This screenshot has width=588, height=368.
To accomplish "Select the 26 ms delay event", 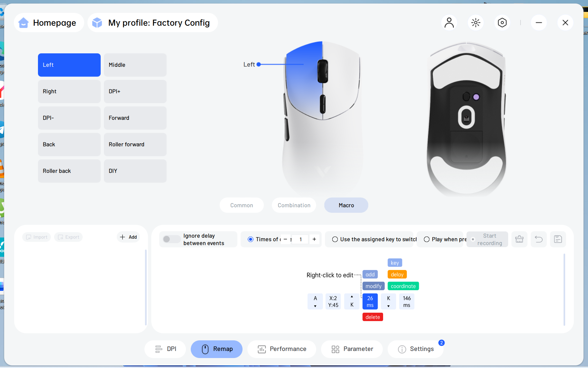I will click(370, 302).
